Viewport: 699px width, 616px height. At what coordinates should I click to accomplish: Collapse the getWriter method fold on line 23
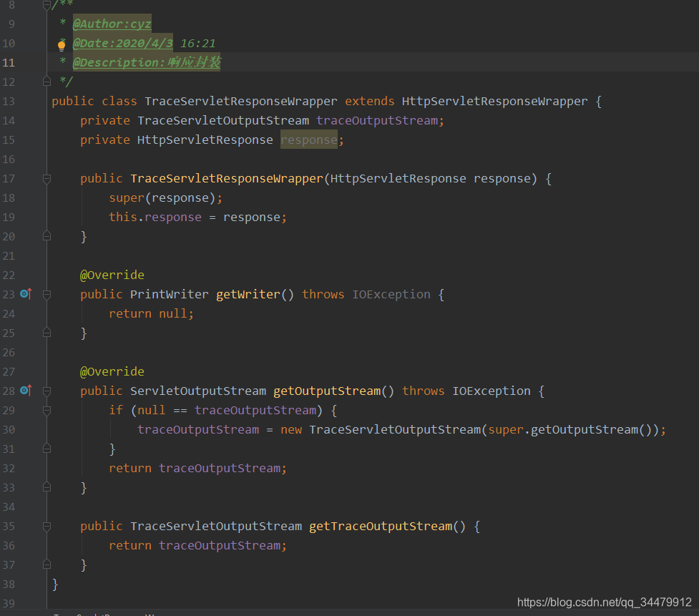(47, 295)
